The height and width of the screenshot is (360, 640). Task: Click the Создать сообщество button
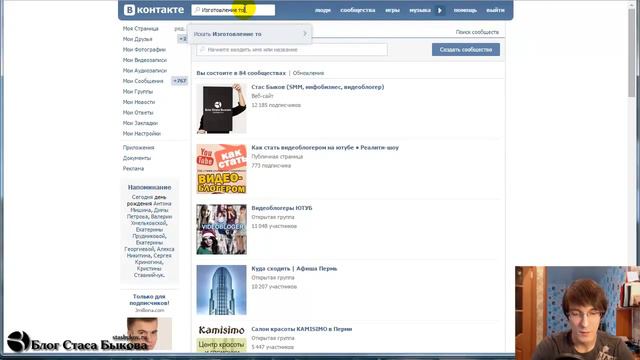[x=466, y=49]
